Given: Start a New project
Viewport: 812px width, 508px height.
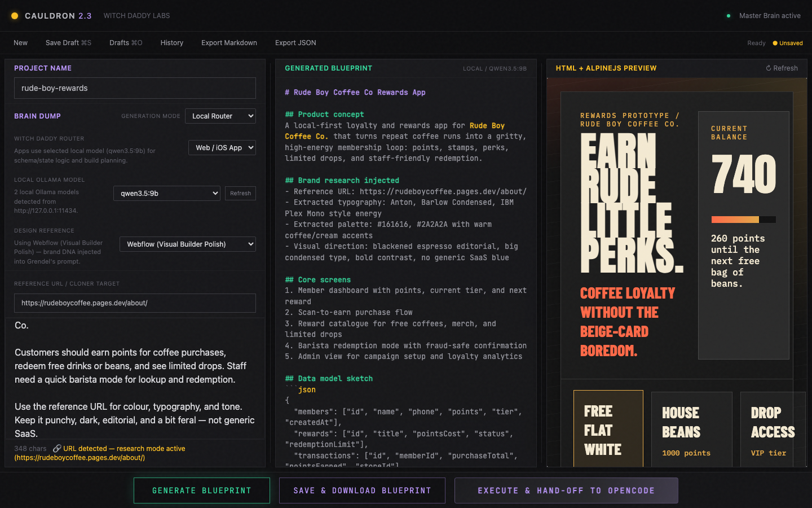Looking at the screenshot, I should click(21, 43).
